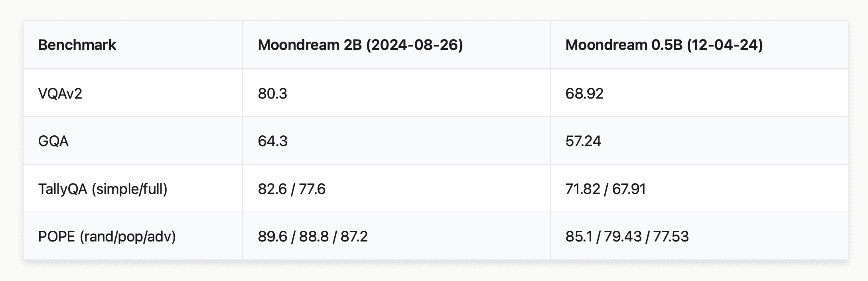The width and height of the screenshot is (868, 281).
Task: Click the POPE (rand/pop/adv) row label
Action: click(x=107, y=237)
